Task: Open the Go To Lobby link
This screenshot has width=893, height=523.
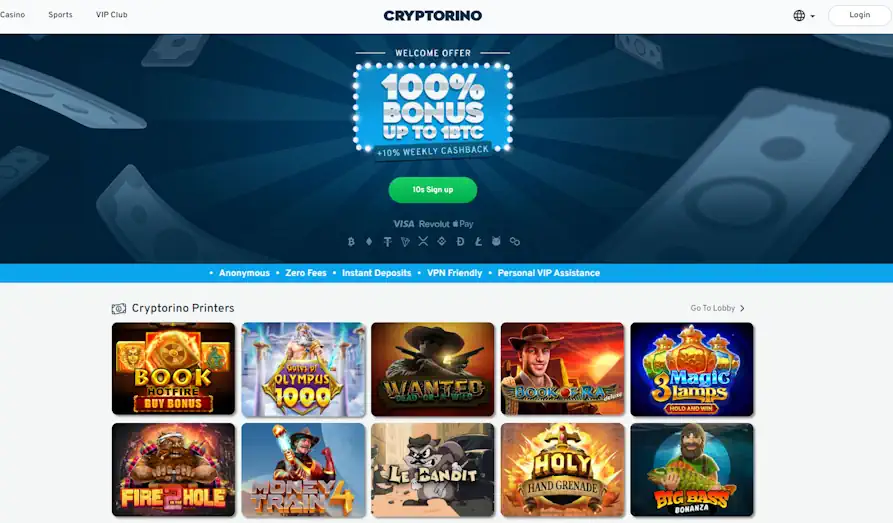Action: pos(712,308)
